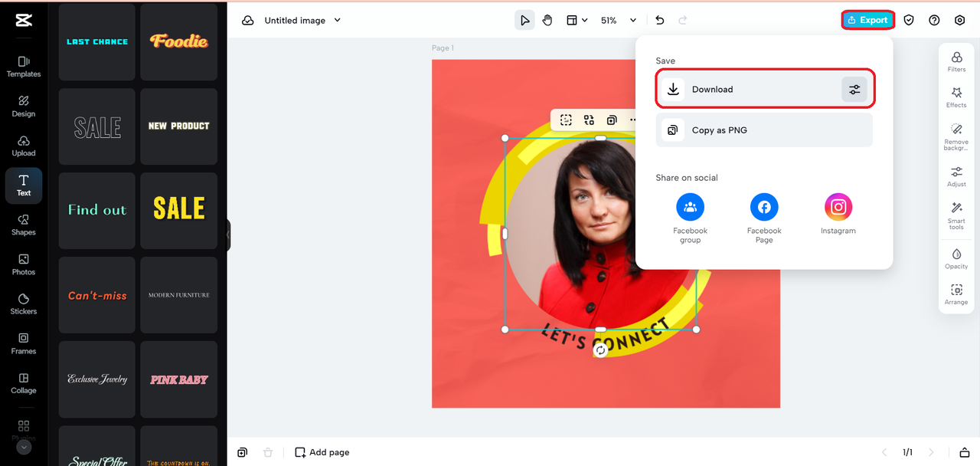
Task: Open the 51% zoom level dropdown
Action: (x=619, y=21)
